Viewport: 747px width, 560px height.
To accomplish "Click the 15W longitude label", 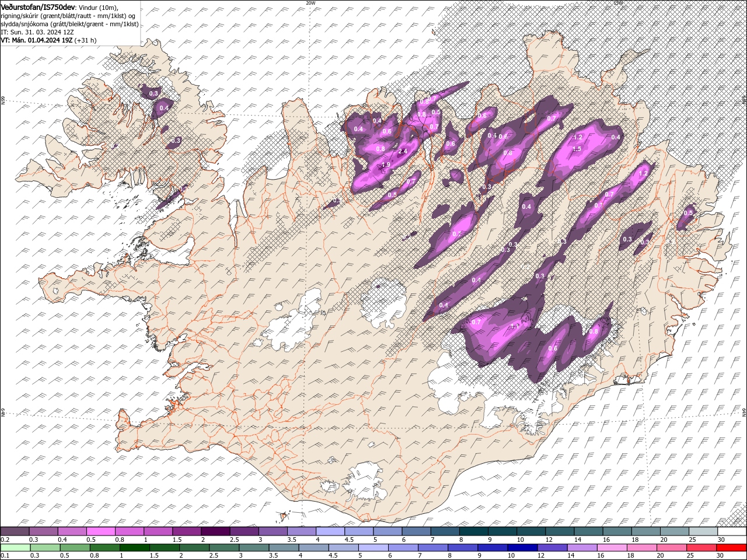I will [619, 3].
